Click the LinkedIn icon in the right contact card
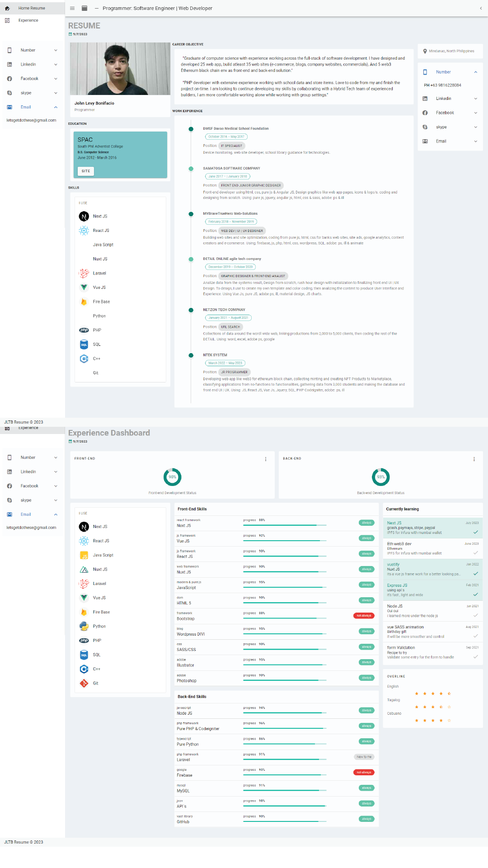 pos(425,99)
